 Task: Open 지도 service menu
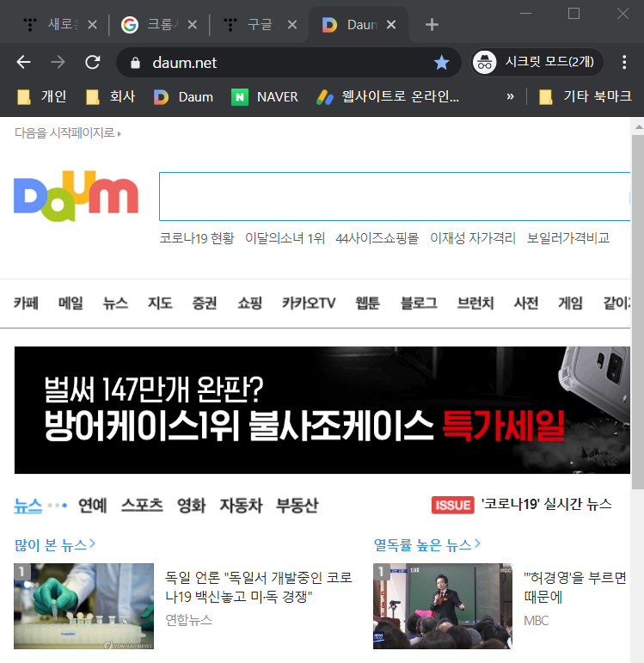coord(160,303)
